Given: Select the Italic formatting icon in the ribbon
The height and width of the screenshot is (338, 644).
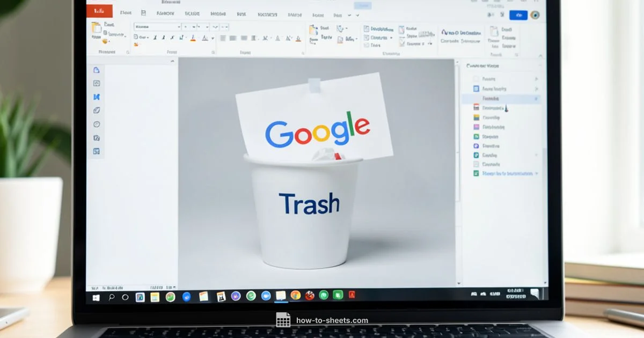Looking at the screenshot, I should (164, 38).
